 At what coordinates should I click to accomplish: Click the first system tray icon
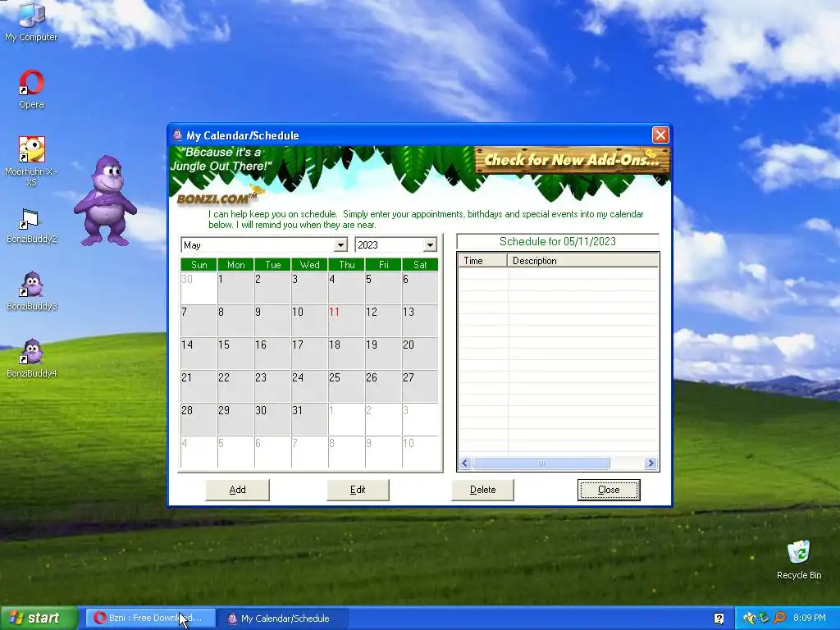click(x=749, y=619)
